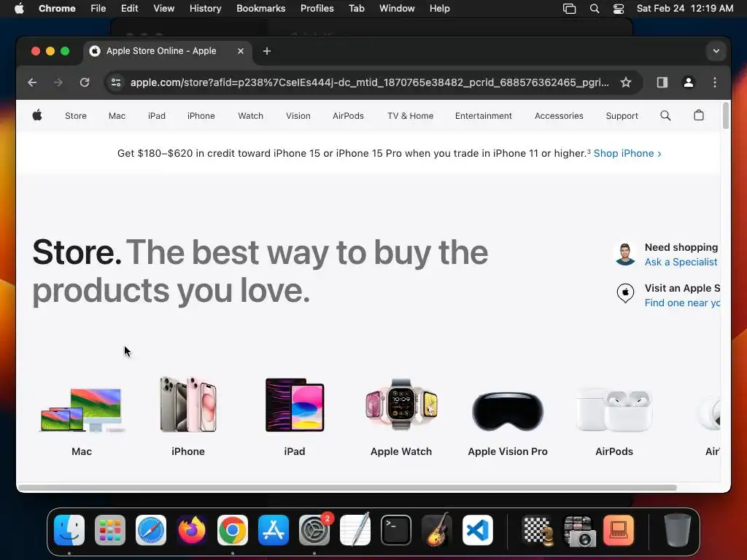The image size is (747, 560).
Task: Select the Apple Watch product card image
Action: (401, 404)
